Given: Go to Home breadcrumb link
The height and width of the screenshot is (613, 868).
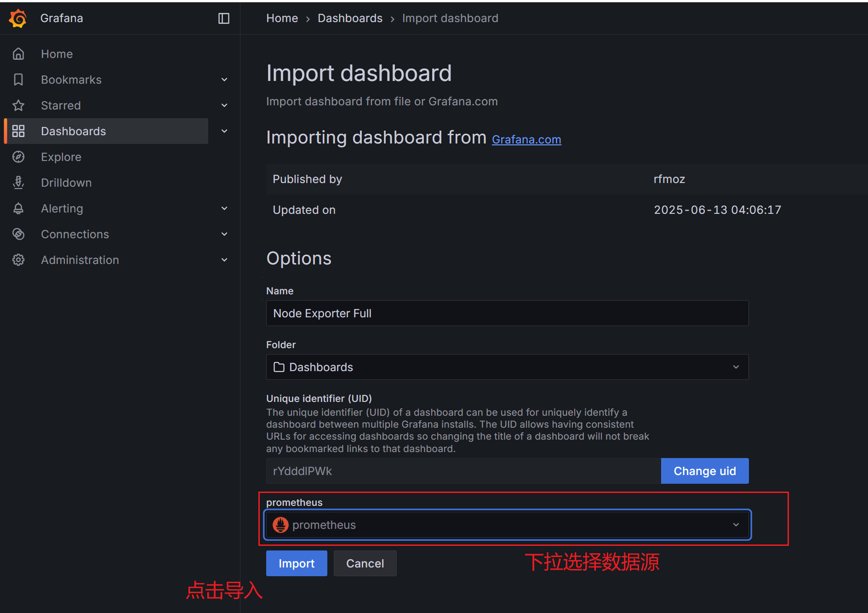Looking at the screenshot, I should (282, 18).
